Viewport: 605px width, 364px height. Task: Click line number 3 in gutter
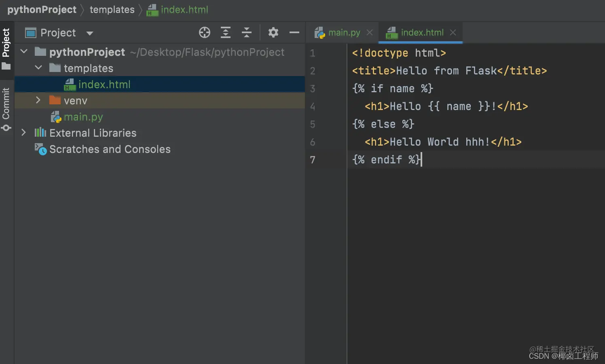pos(313,89)
